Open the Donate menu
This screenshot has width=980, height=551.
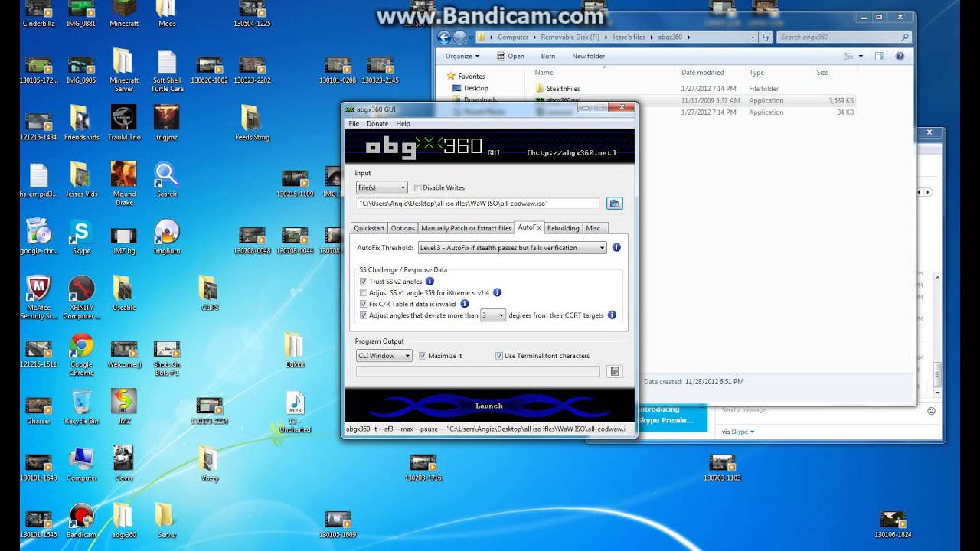[x=377, y=123]
